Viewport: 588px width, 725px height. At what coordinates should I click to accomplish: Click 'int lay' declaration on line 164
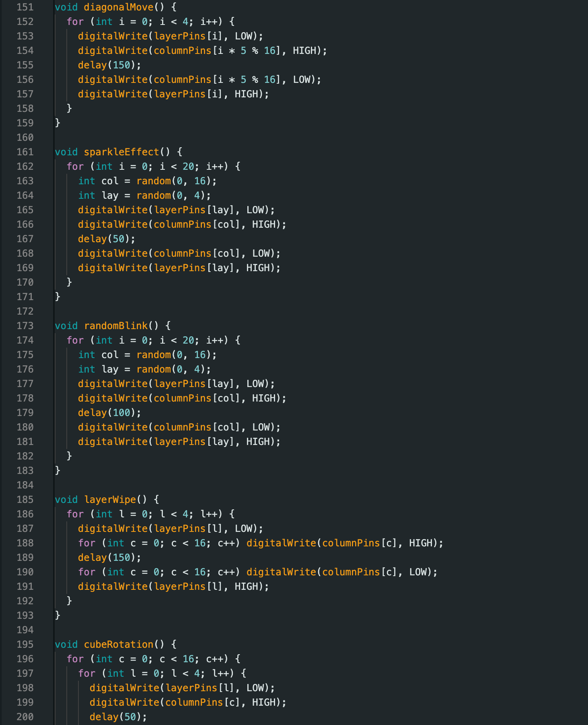(99, 196)
